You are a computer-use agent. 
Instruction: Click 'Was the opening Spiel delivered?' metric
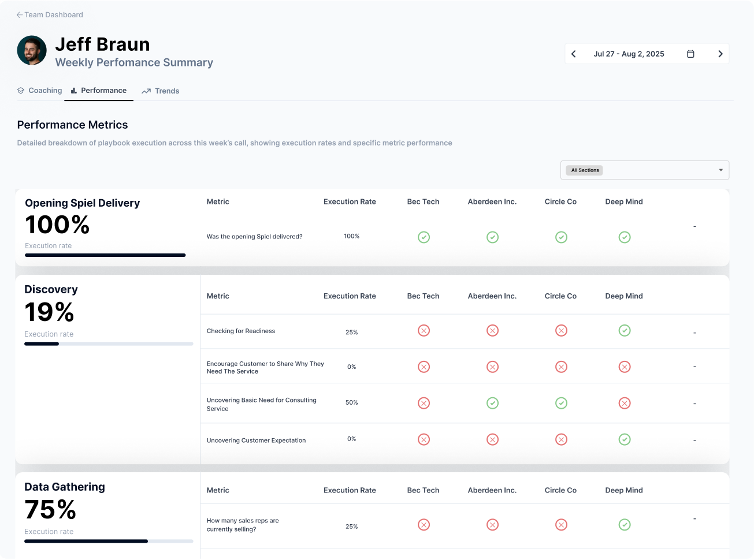click(255, 237)
